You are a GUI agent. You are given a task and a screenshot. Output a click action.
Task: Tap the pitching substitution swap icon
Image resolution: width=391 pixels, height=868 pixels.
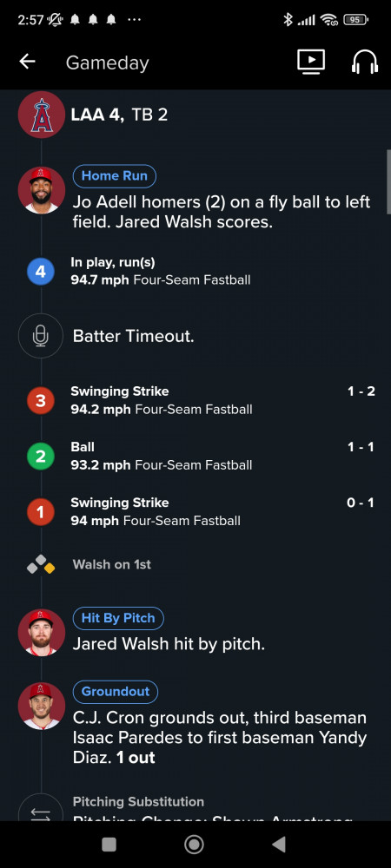[x=41, y=809]
